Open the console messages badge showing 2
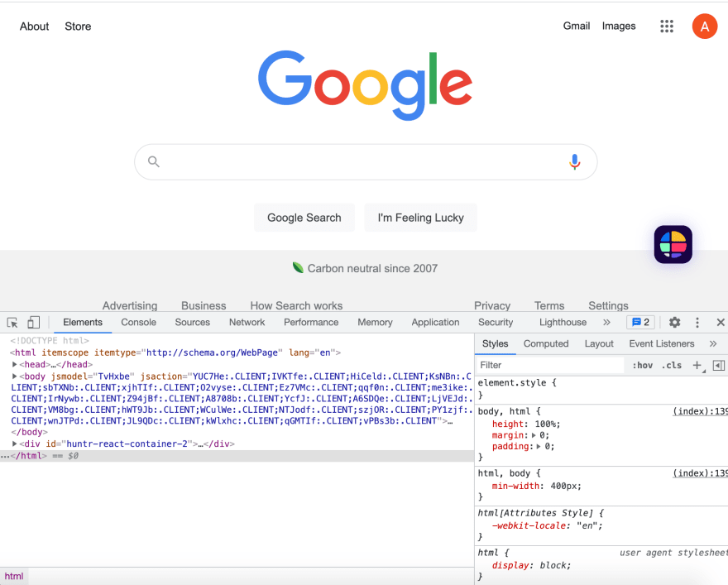Screen dimensions: 728x585 [640, 322]
